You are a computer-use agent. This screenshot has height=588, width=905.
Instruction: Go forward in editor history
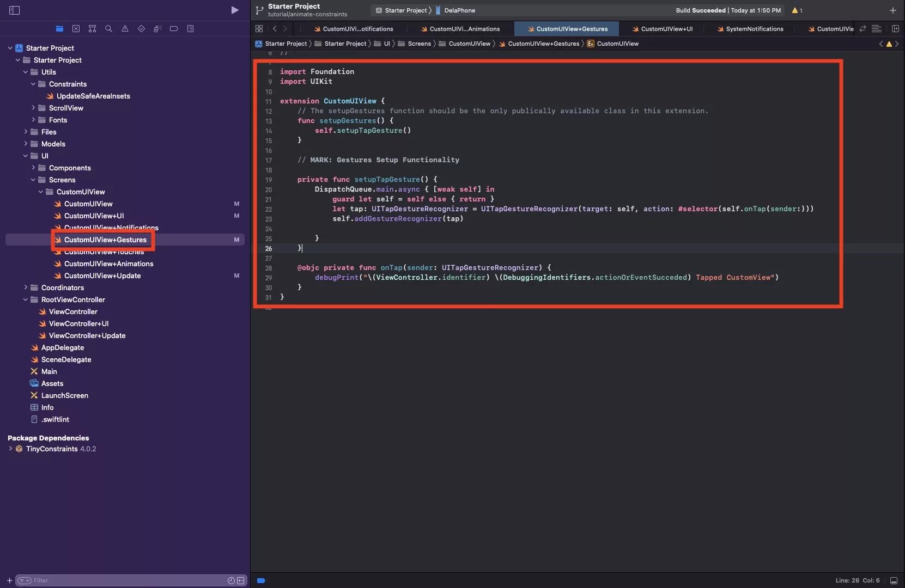click(285, 29)
